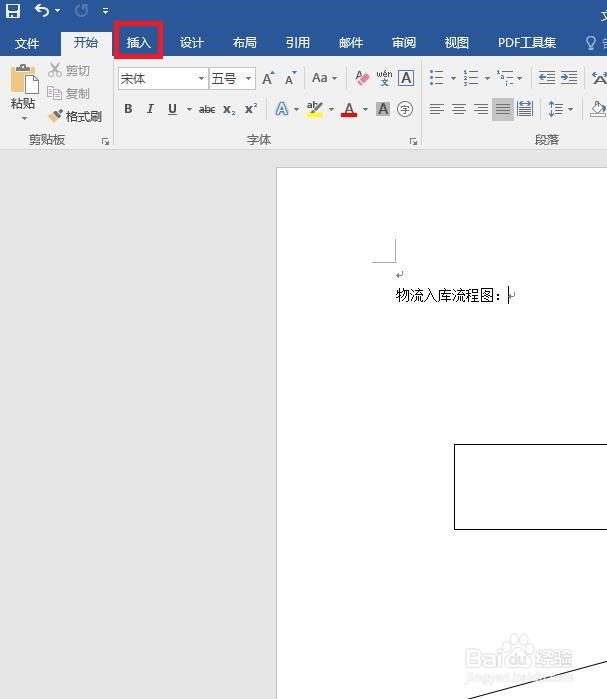Toggle Character Shading gray A icon
The height and width of the screenshot is (699, 607).
click(x=383, y=109)
